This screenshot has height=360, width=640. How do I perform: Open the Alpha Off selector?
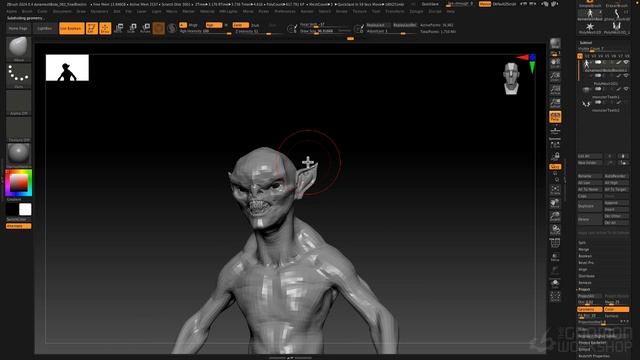pos(18,102)
